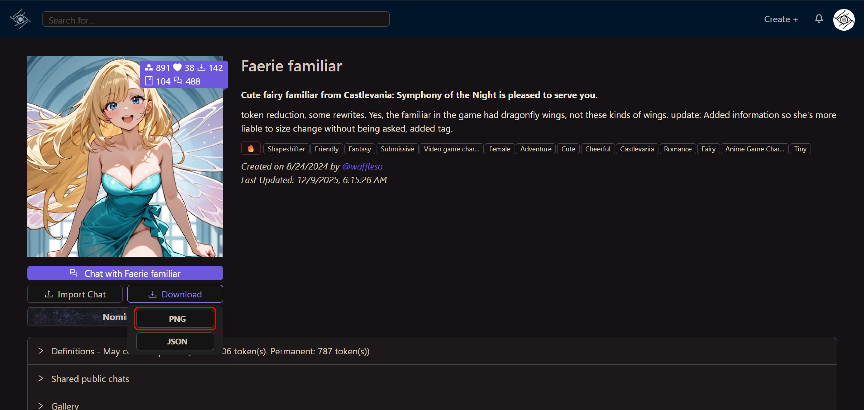The width and height of the screenshot is (868, 410).
Task: Open @waffleso creator profile
Action: (362, 166)
